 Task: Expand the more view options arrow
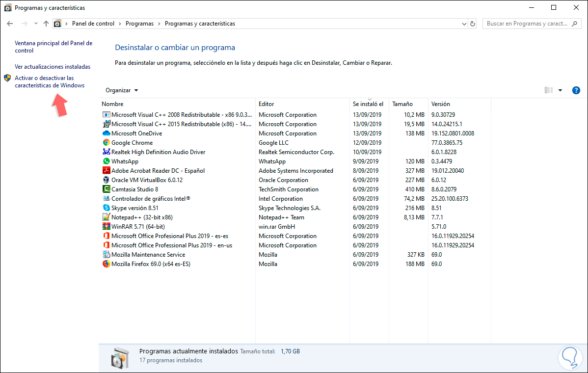560,90
